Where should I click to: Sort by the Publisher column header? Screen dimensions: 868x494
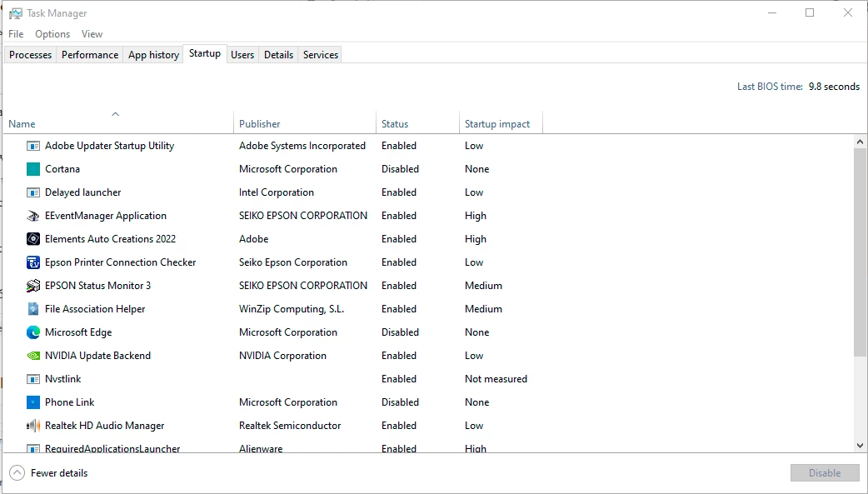point(304,123)
